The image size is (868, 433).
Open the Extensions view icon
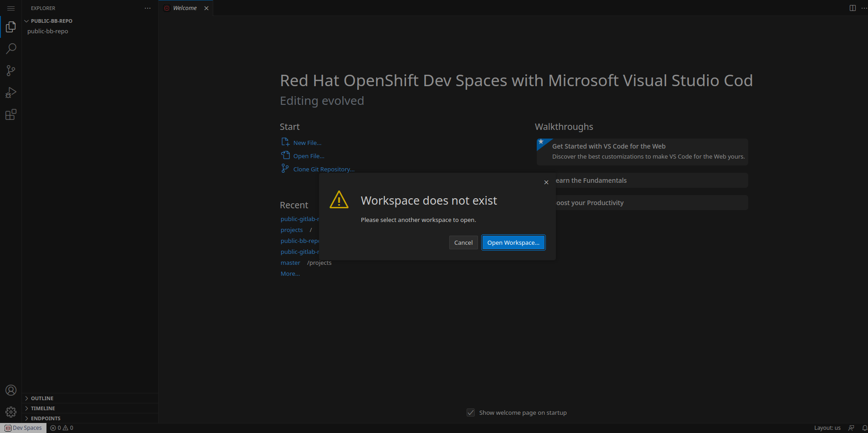click(x=11, y=114)
